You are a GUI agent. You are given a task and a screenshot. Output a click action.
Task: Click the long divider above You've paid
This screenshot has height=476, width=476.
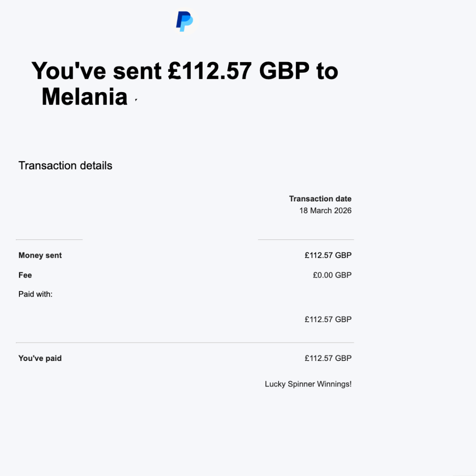click(x=185, y=342)
